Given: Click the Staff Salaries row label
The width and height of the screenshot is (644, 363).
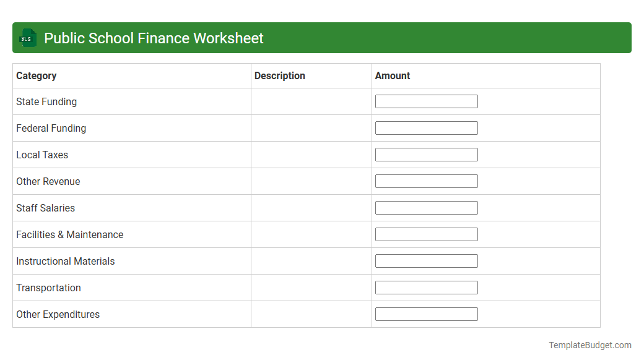Looking at the screenshot, I should [45, 208].
